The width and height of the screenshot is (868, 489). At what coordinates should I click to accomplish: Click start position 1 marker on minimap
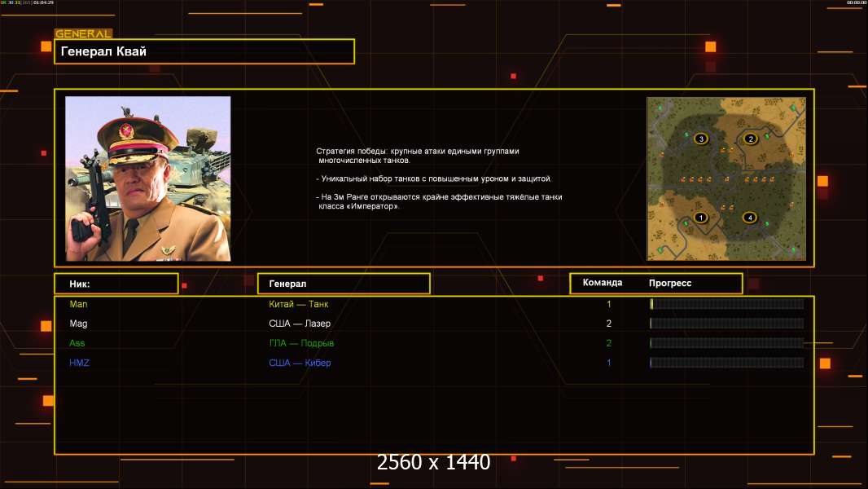700,218
